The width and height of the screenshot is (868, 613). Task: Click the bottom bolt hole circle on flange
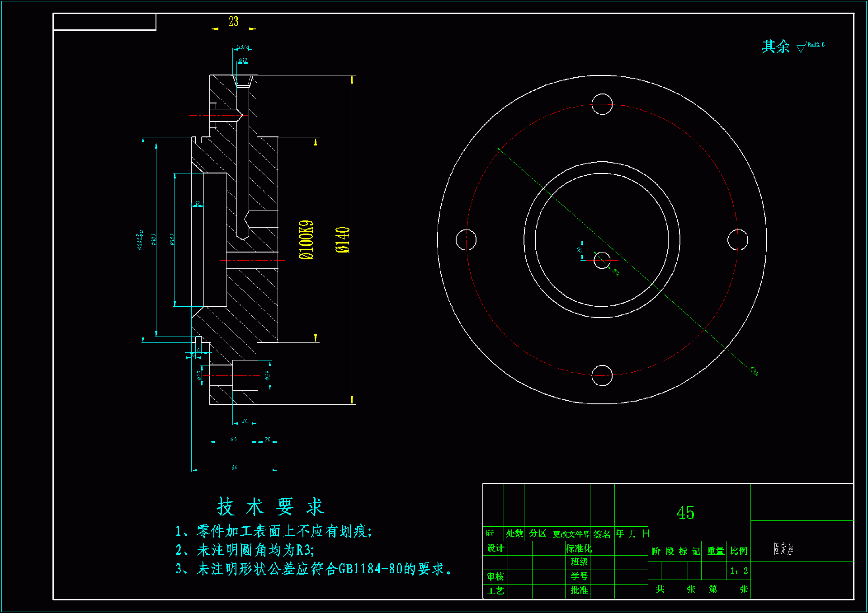[602, 375]
